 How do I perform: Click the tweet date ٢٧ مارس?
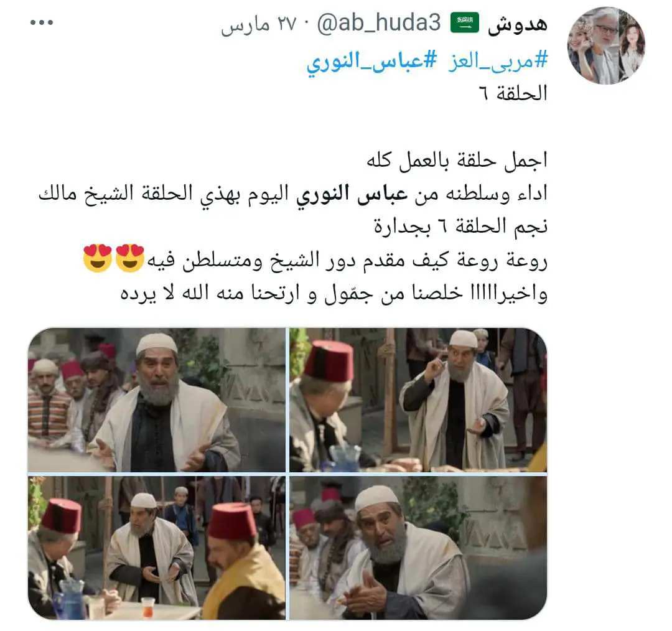pos(259,24)
